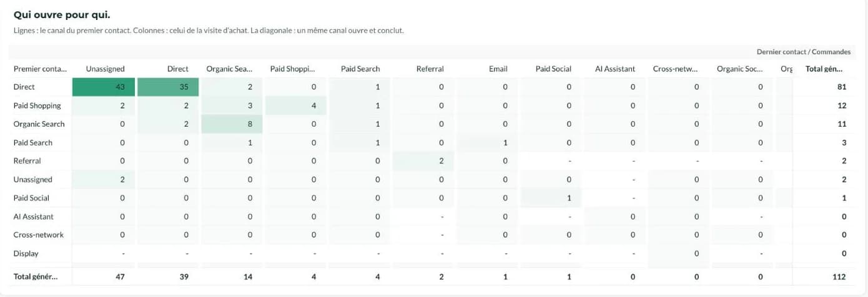Select the 'Organic Sea...' column header
The image size is (868, 297).
pyautogui.click(x=229, y=69)
